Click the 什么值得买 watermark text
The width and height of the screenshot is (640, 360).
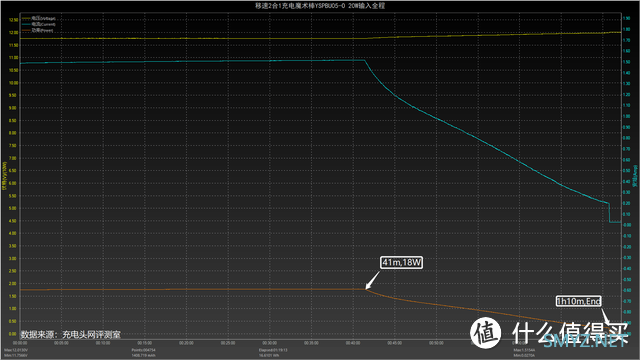click(x=570, y=331)
